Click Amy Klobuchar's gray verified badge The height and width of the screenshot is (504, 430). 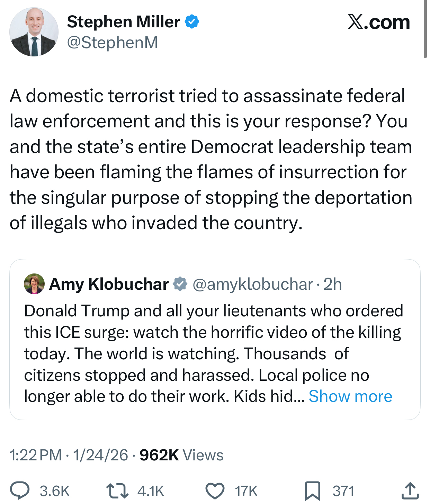coord(180,284)
